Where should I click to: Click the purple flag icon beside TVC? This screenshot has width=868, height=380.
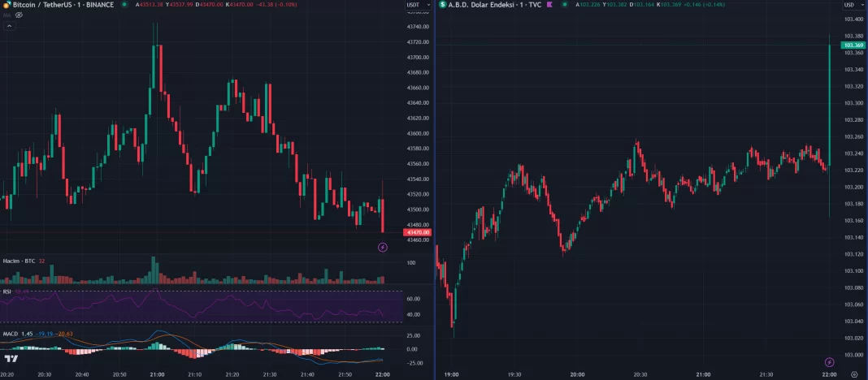[550, 5]
